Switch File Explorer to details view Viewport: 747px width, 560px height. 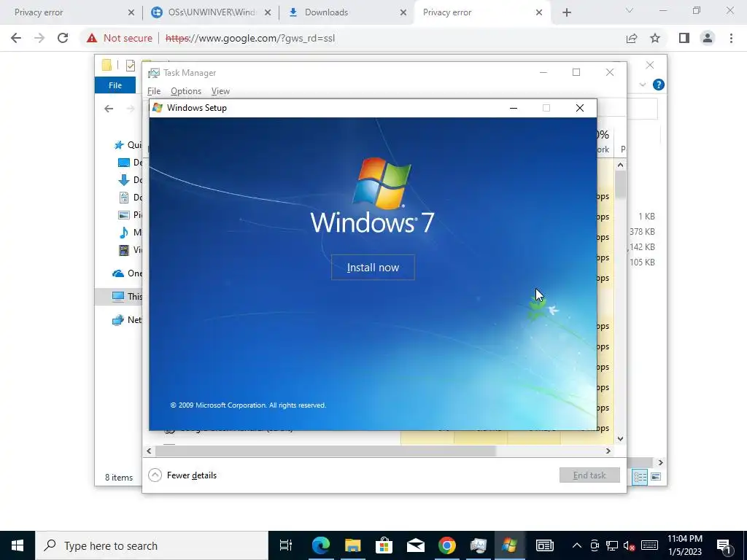[640, 477]
